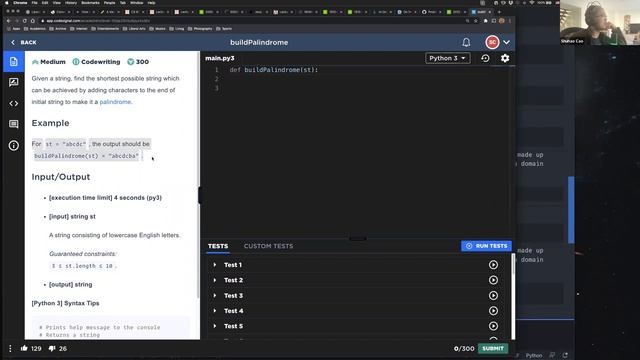
Task: Open editor settings gear icon
Action: click(505, 58)
